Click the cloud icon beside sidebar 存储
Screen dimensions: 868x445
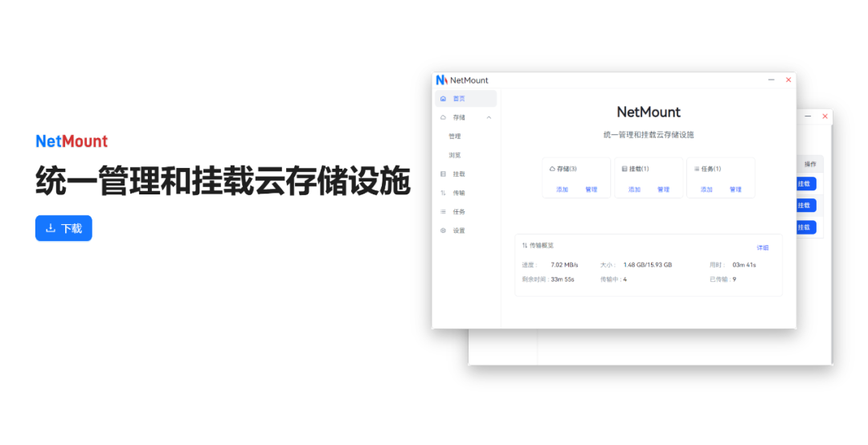(443, 117)
